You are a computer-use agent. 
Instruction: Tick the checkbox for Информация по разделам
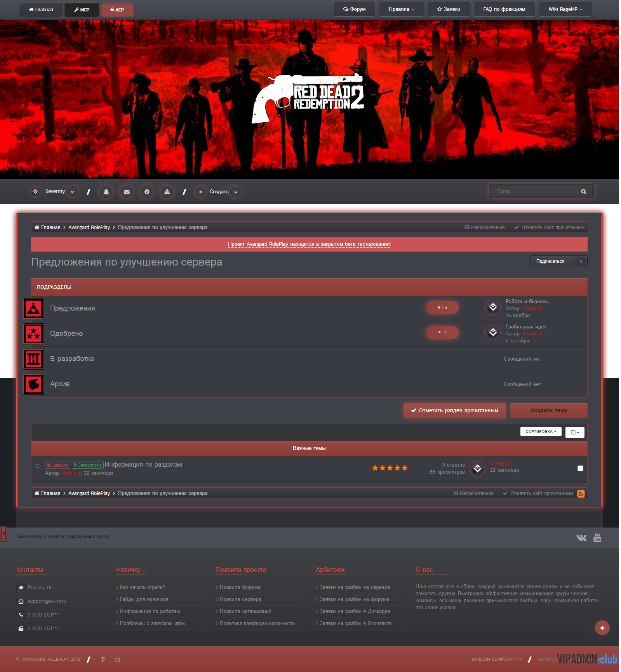580,469
